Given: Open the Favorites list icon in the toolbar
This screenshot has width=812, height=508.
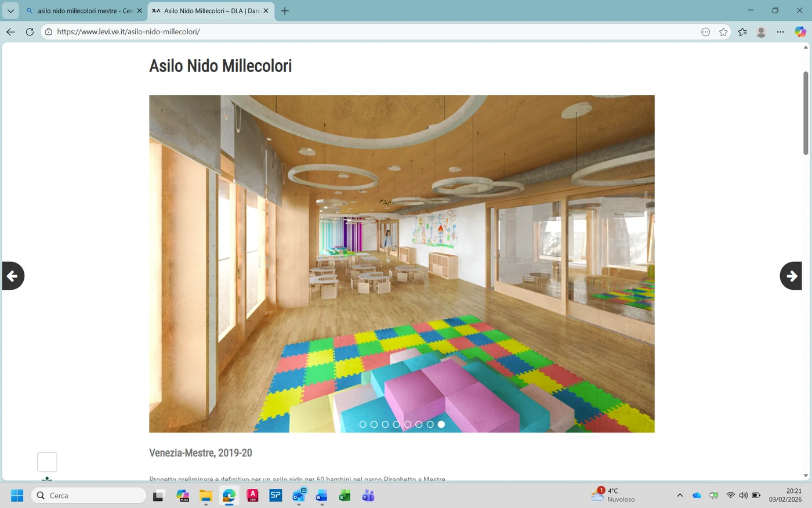Looking at the screenshot, I should pos(742,32).
